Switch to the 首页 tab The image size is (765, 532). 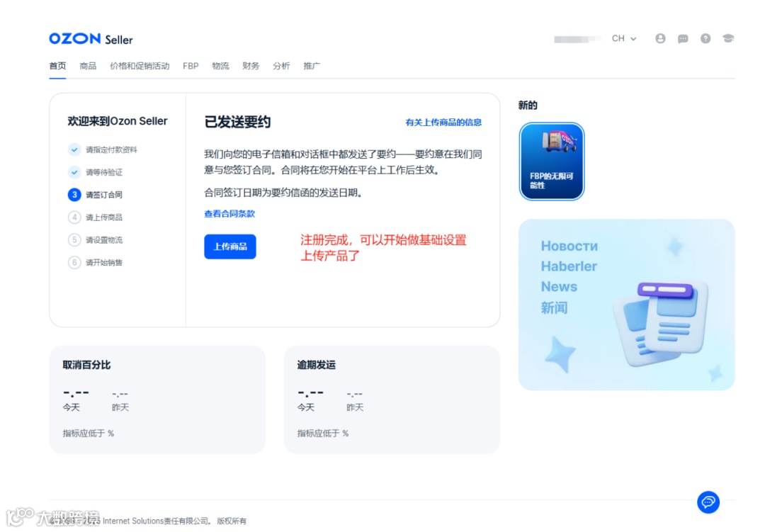pyautogui.click(x=57, y=66)
